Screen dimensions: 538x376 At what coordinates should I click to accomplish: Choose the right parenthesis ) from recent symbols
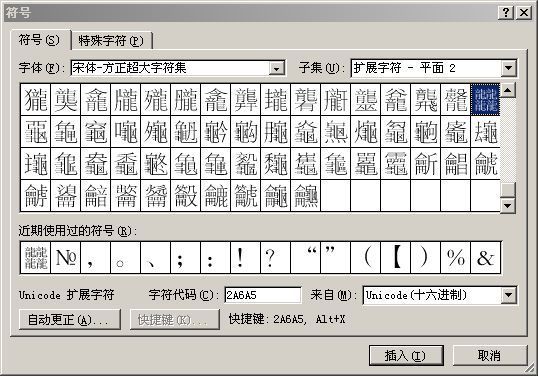(425, 257)
